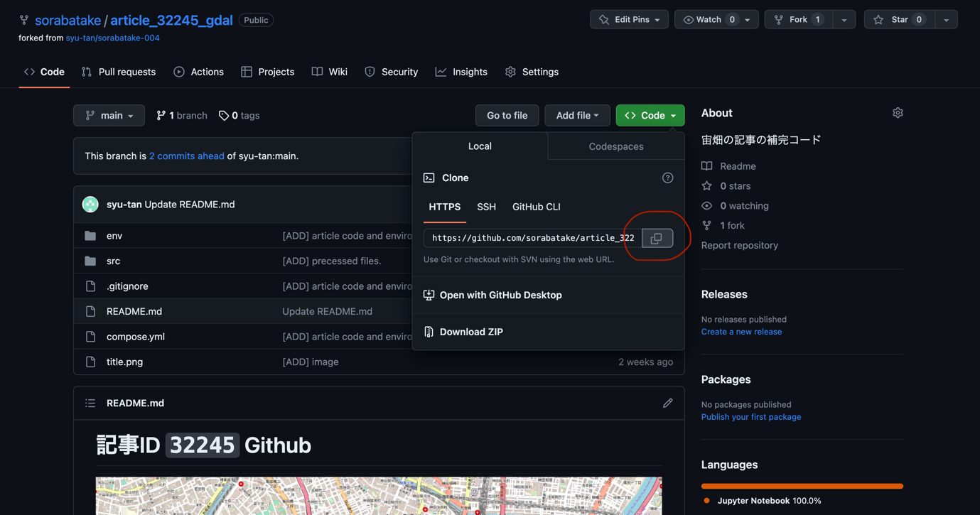Image resolution: width=980 pixels, height=515 pixels.
Task: Click Report repository link
Action: pyautogui.click(x=740, y=245)
